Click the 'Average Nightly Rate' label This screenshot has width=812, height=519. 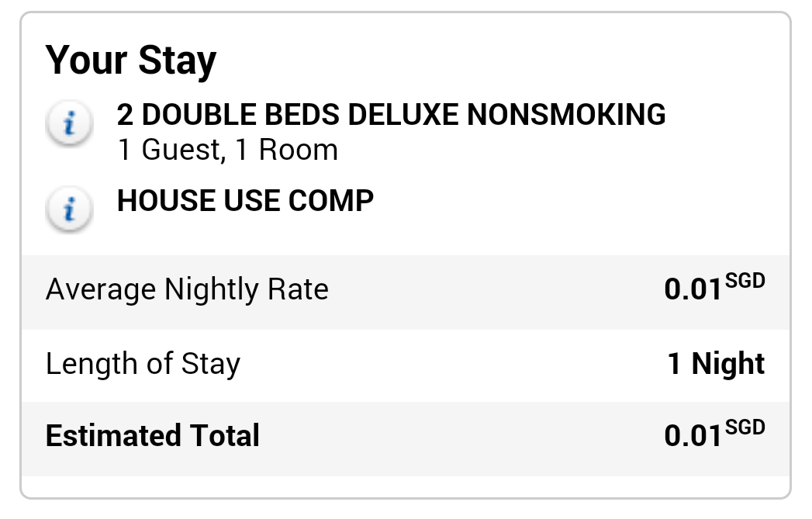187,289
